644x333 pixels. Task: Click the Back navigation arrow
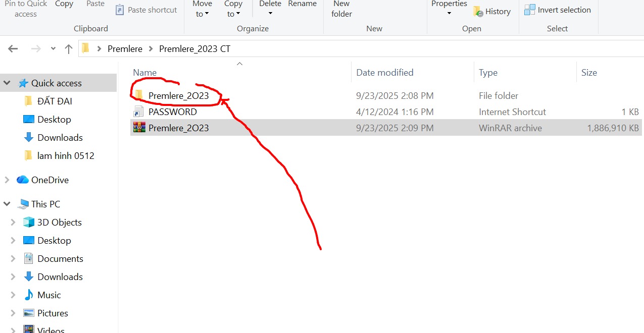point(13,49)
